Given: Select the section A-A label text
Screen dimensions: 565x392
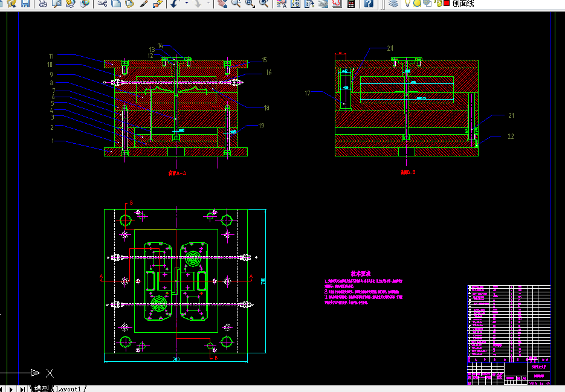Looking at the screenshot, I should pyautogui.click(x=177, y=173).
